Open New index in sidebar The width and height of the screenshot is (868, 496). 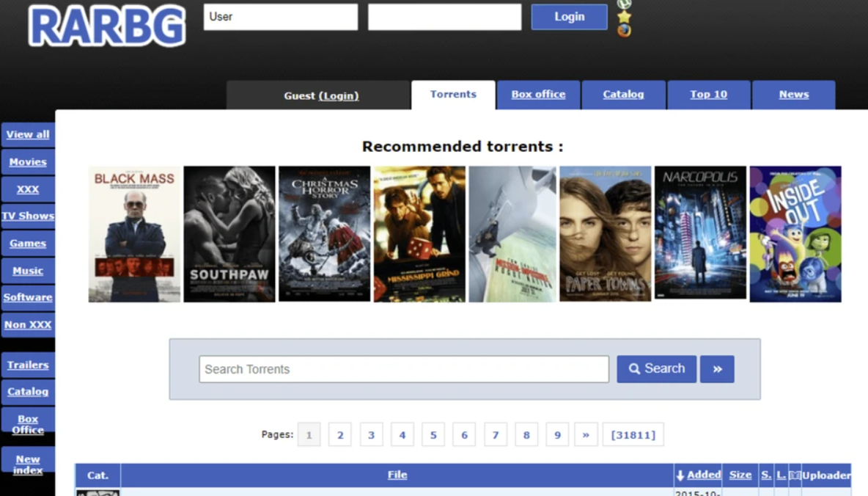tap(28, 464)
